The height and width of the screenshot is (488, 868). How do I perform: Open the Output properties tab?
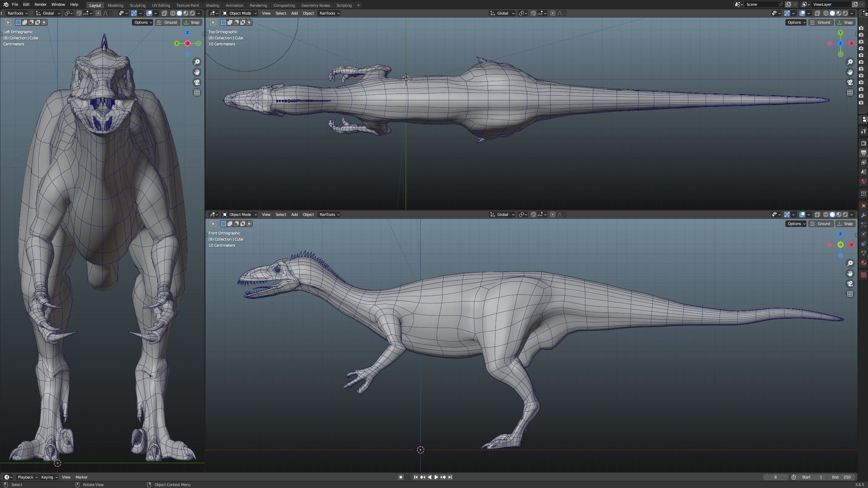(864, 153)
